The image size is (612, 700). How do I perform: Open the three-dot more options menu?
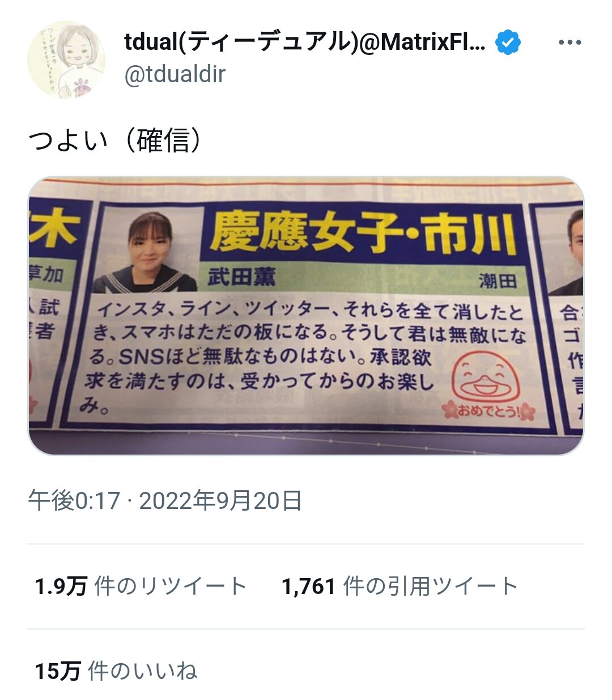pyautogui.click(x=569, y=43)
